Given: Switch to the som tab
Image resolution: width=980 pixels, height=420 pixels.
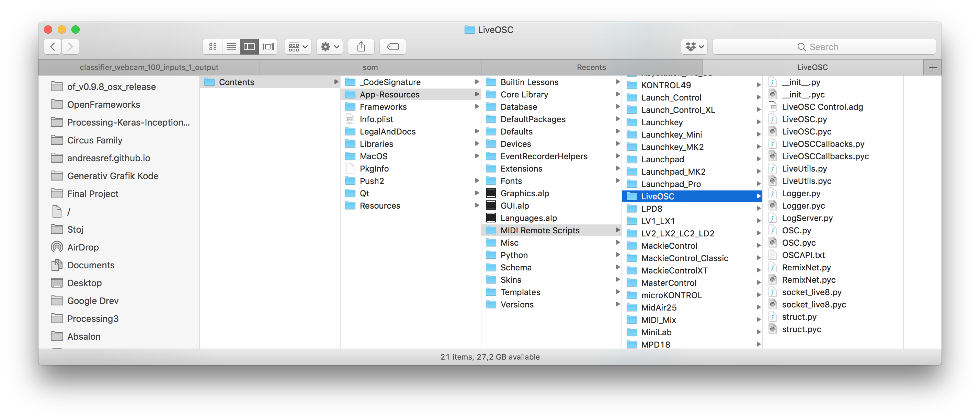Looking at the screenshot, I should point(370,67).
